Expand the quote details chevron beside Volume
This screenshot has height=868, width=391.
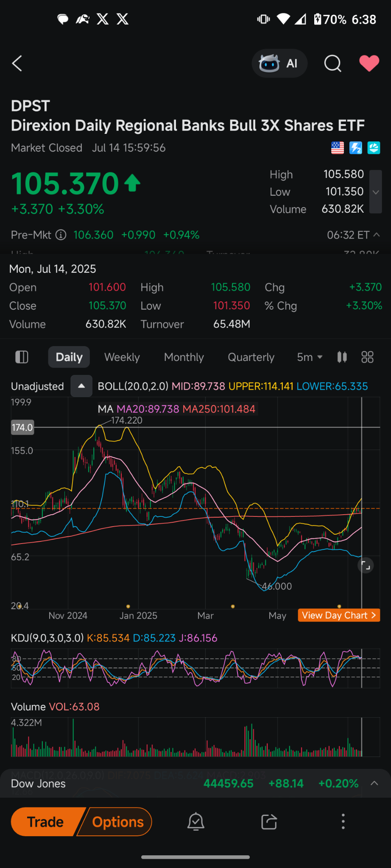click(376, 192)
